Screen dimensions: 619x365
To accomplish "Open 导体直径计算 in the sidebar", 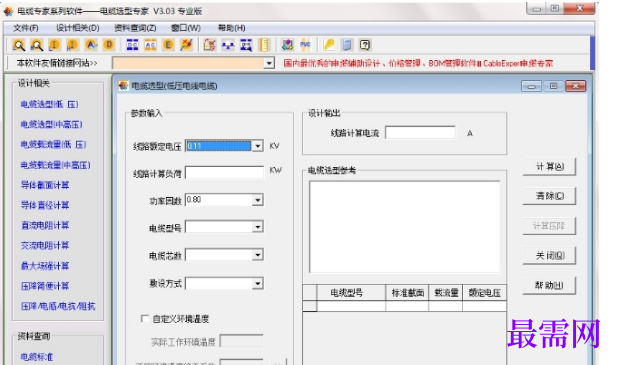I will point(45,205).
